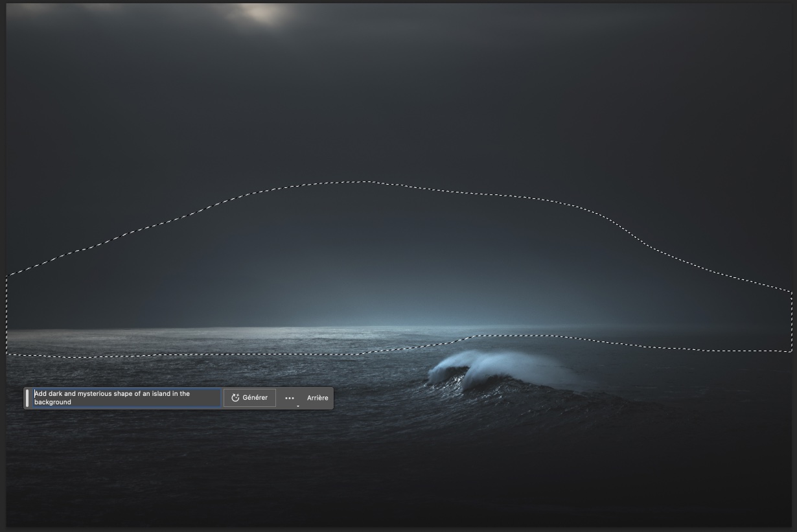Click the small arrow below the three dots
The image size is (797, 532).
(x=298, y=406)
